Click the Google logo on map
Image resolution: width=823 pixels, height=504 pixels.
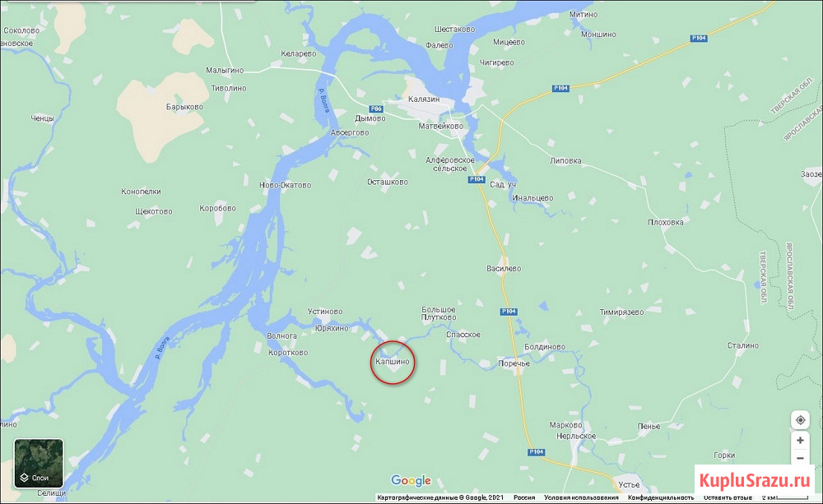[x=411, y=480]
